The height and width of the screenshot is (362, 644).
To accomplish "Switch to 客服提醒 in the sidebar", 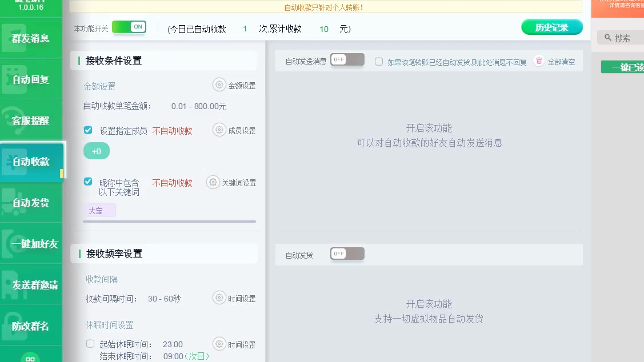I will (x=31, y=120).
